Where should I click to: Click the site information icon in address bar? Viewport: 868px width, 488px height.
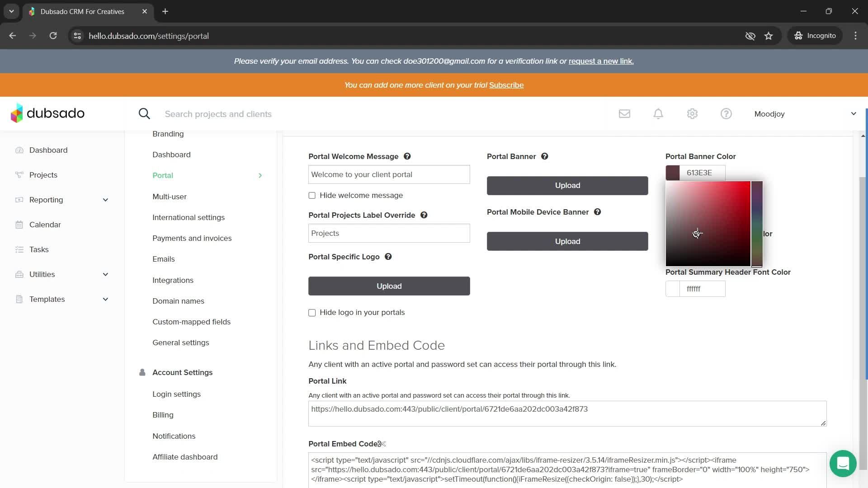pos(77,36)
